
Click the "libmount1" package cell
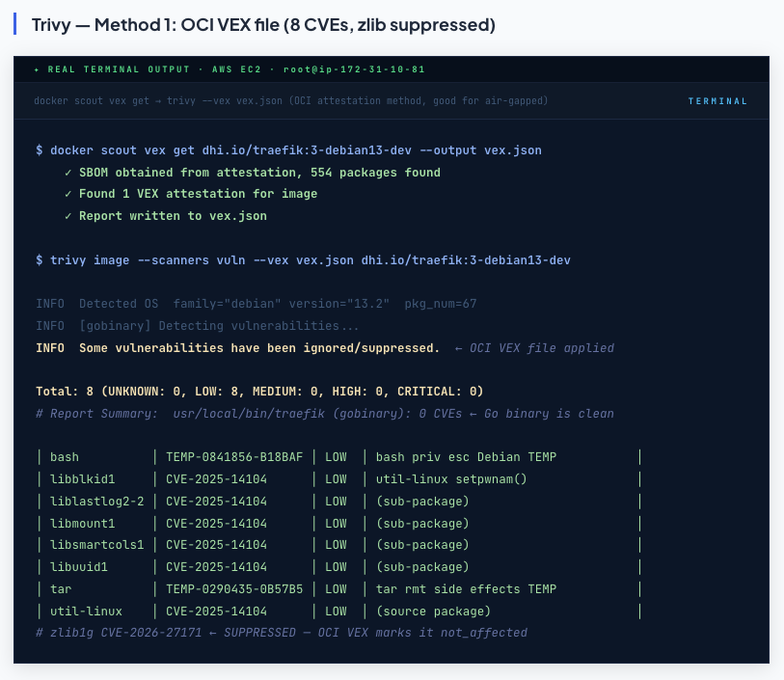click(x=83, y=524)
